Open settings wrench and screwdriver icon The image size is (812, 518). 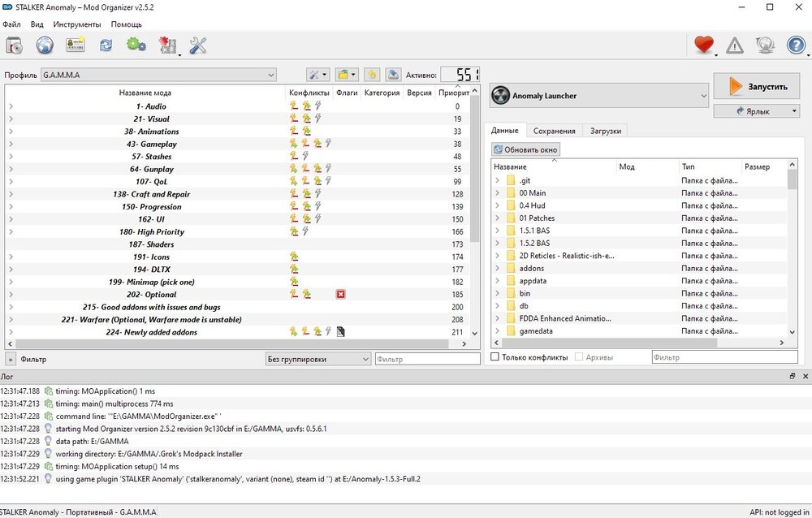tap(198, 45)
